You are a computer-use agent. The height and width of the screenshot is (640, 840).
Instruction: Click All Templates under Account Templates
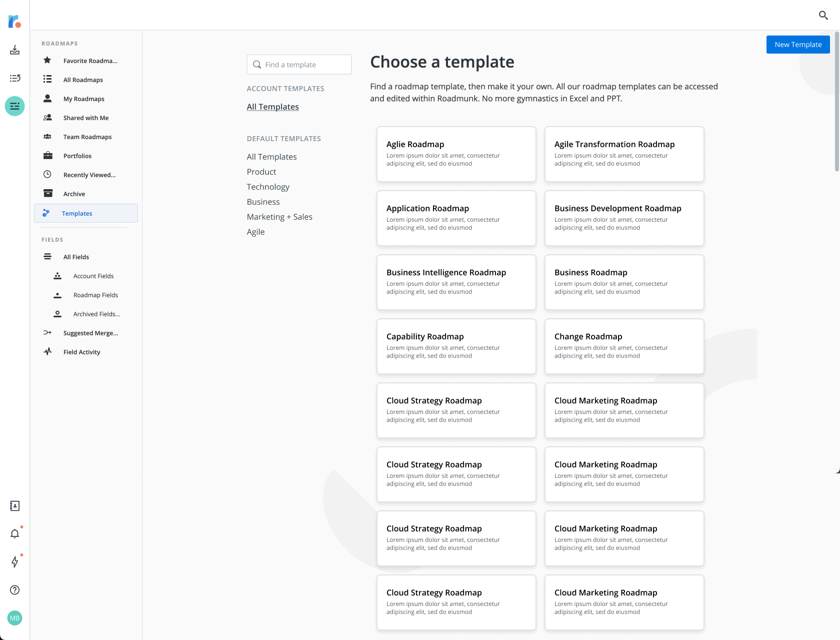point(272,107)
